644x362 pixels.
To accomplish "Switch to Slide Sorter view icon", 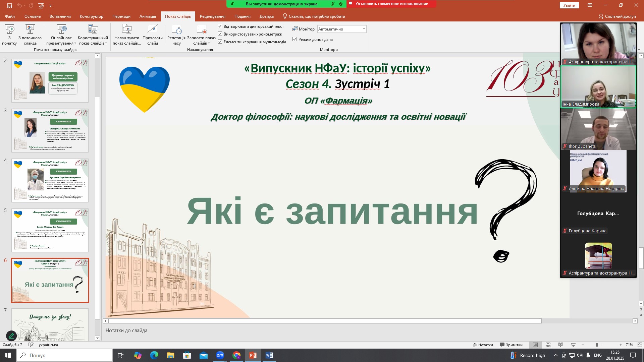I will click(548, 345).
